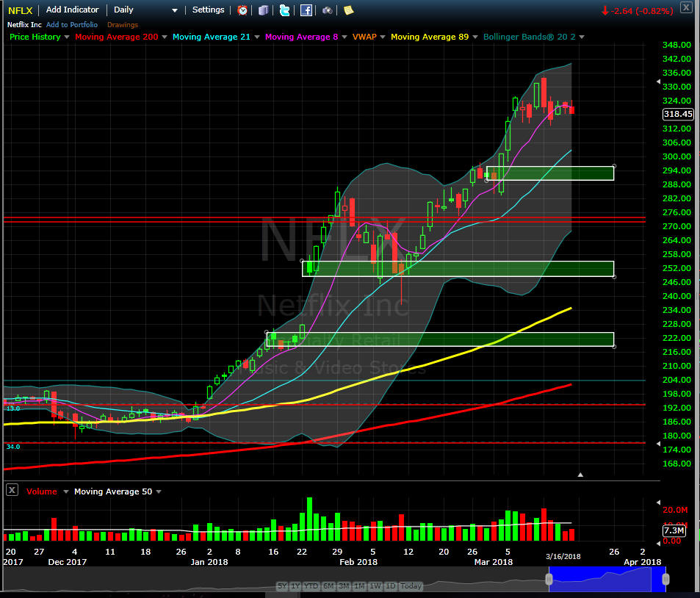
Task: Click the 318.45 current price label
Action: [x=678, y=114]
